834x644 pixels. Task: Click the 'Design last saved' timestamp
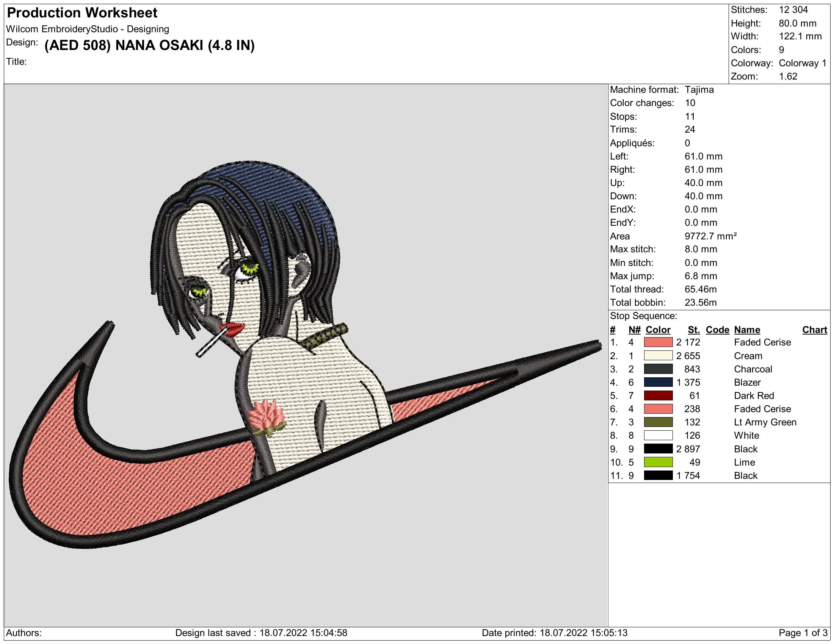click(261, 633)
